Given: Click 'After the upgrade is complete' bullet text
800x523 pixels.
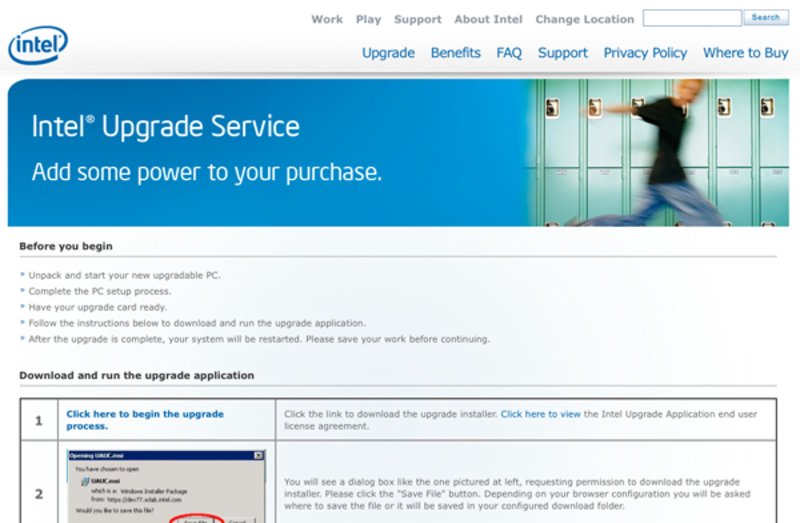Looking at the screenshot, I should pyautogui.click(x=259, y=339).
